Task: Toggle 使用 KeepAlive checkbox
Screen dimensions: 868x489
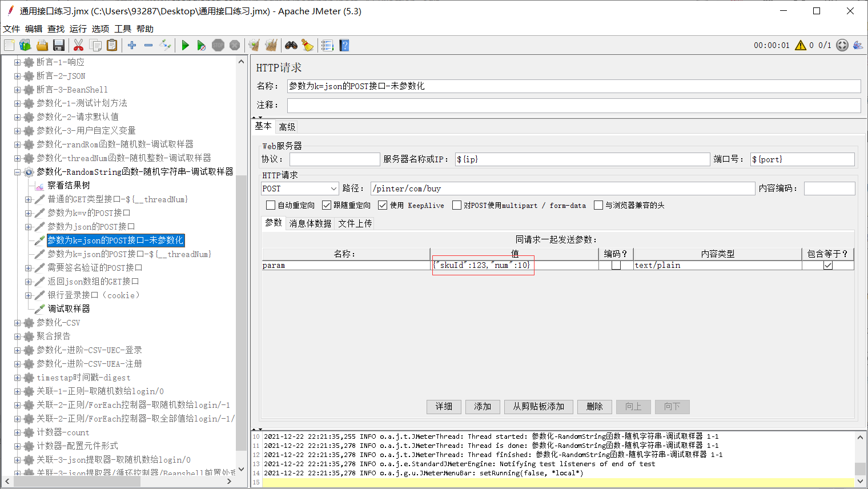Action: point(383,205)
